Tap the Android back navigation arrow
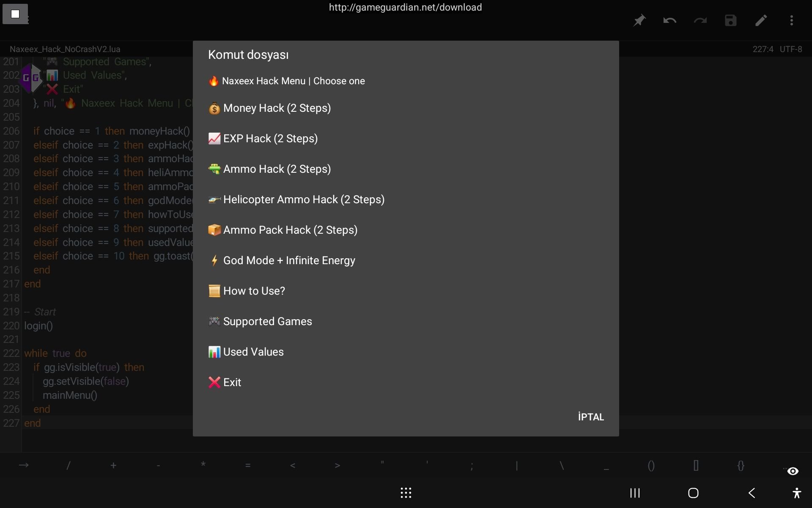This screenshot has width=812, height=508. 752,493
